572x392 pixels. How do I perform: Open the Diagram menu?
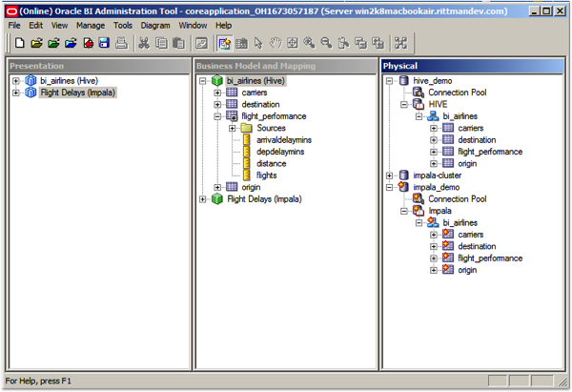[155, 26]
